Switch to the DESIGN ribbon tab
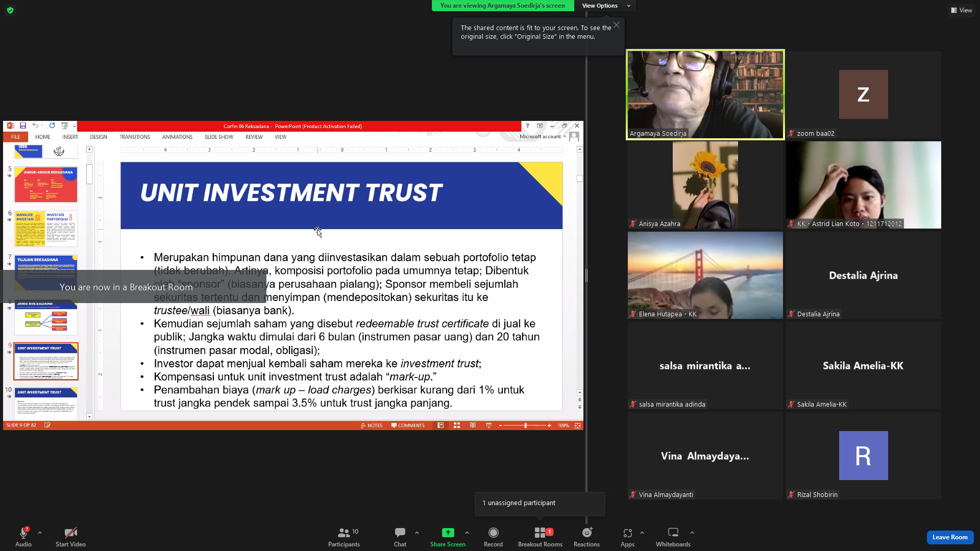The height and width of the screenshot is (551, 980). pyautogui.click(x=99, y=137)
